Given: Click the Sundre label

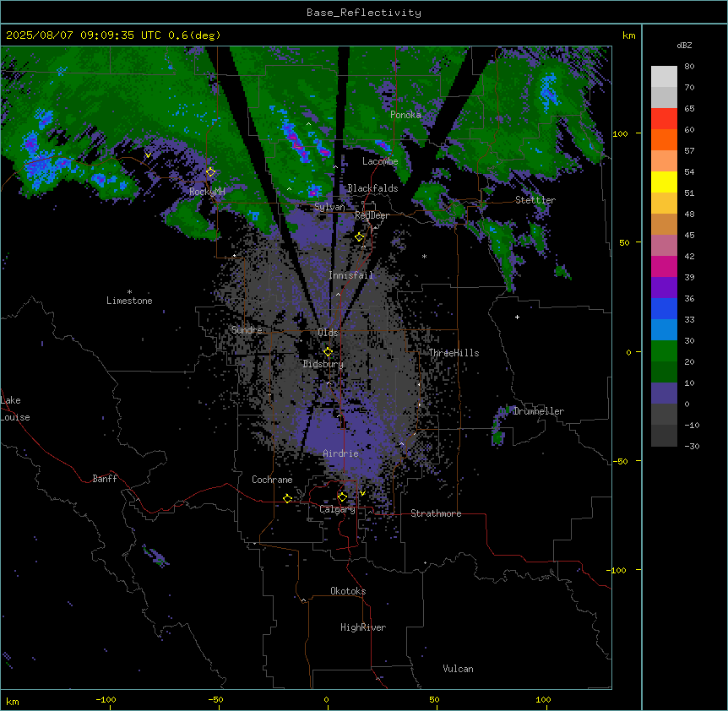Looking at the screenshot, I should tap(247, 330).
